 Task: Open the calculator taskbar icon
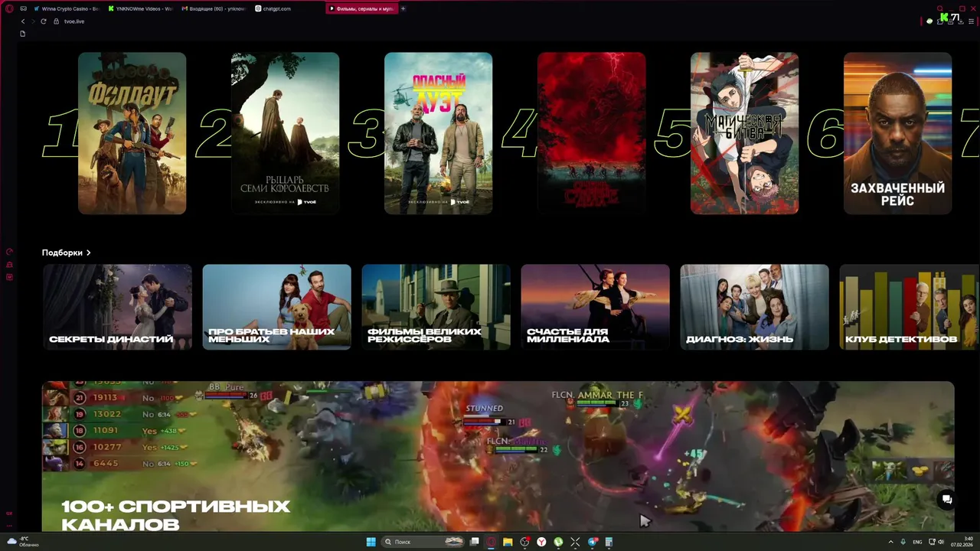click(609, 542)
